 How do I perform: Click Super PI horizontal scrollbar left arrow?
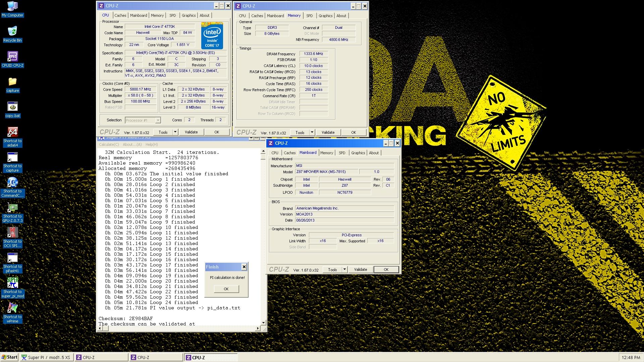click(x=100, y=328)
